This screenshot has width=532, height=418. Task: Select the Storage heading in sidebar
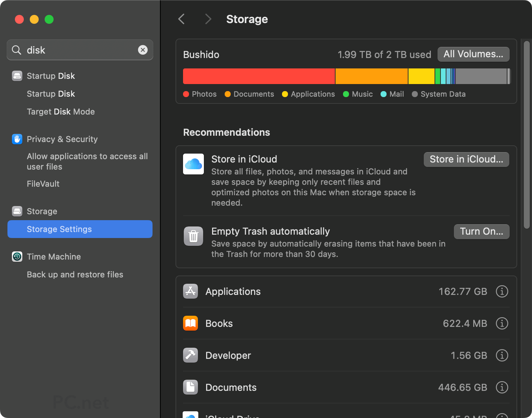(42, 211)
